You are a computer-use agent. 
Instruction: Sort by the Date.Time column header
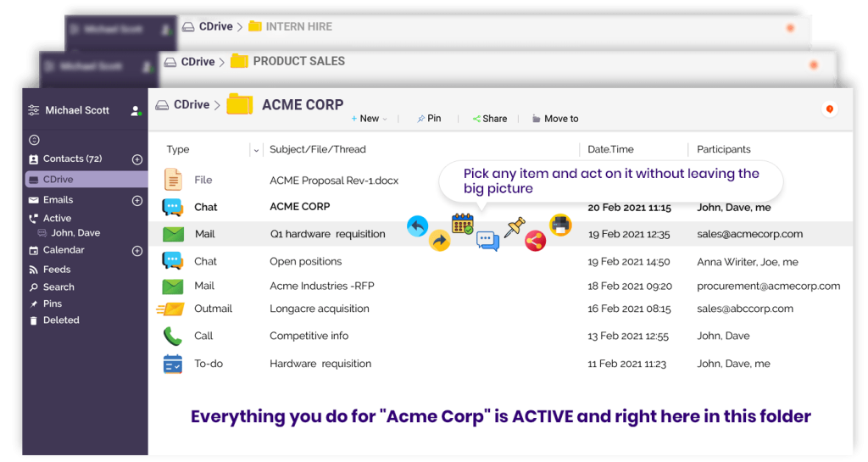[x=610, y=149]
